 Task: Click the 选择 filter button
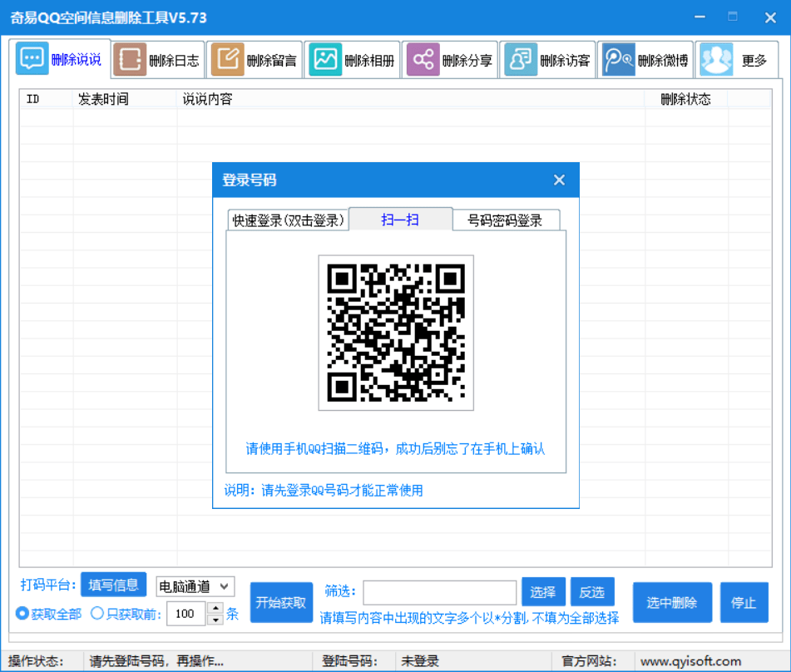coord(543,592)
